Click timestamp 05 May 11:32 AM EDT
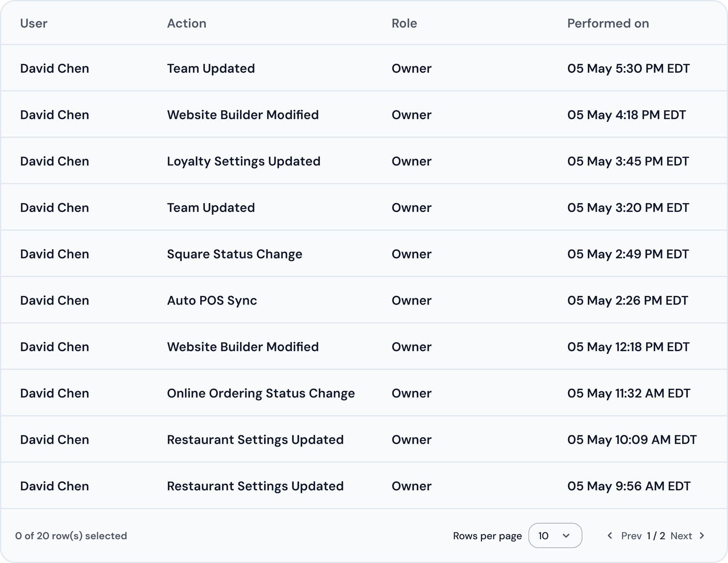 [x=629, y=393]
